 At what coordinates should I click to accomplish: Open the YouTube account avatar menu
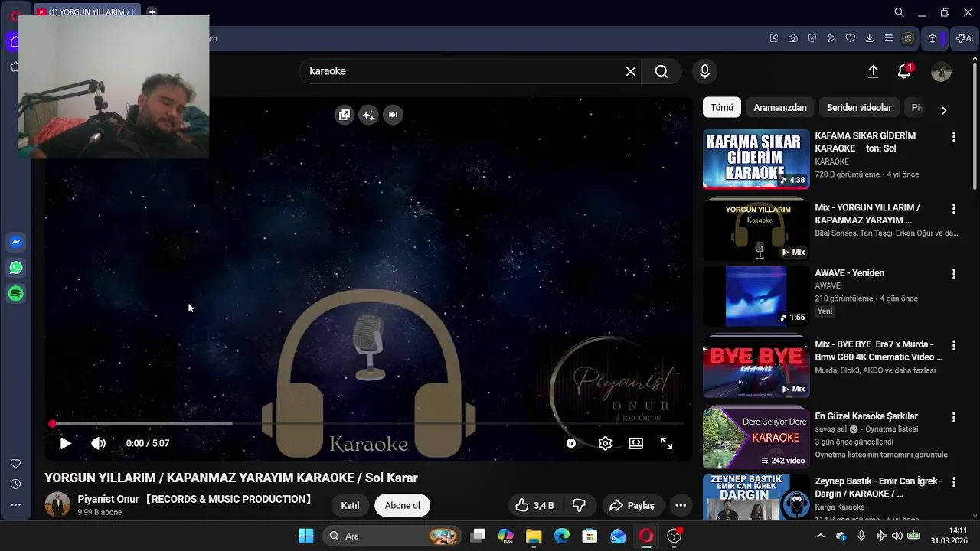tap(941, 71)
